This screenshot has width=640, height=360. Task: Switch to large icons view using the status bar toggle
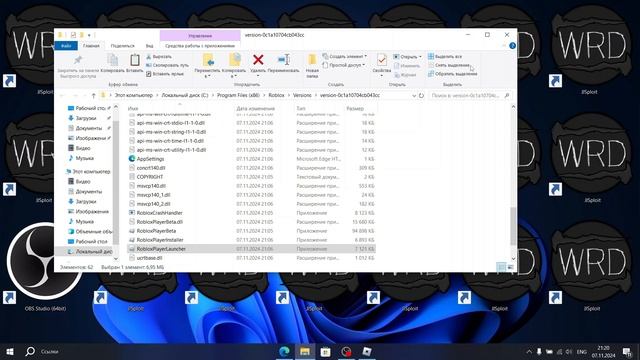510,267
